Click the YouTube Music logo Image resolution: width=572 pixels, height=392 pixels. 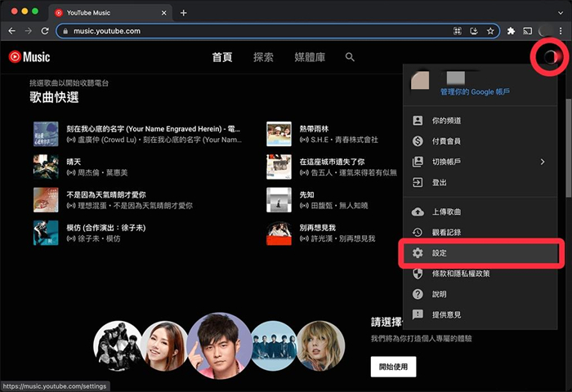29,57
